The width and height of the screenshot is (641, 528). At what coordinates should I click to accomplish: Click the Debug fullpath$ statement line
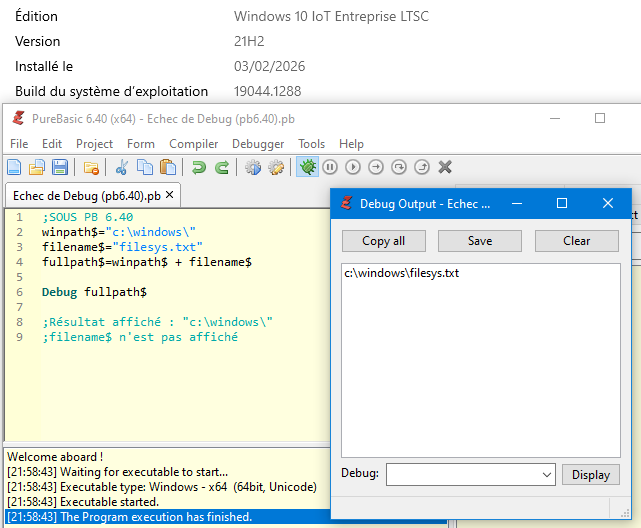coord(94,292)
